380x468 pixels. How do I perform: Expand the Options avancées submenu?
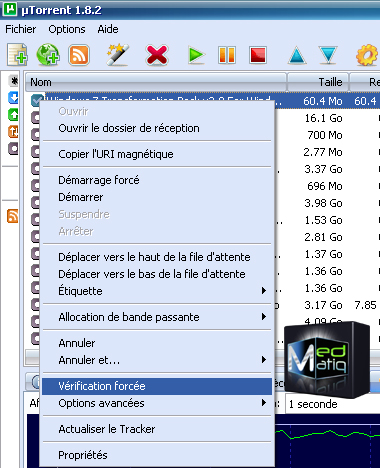click(156, 403)
